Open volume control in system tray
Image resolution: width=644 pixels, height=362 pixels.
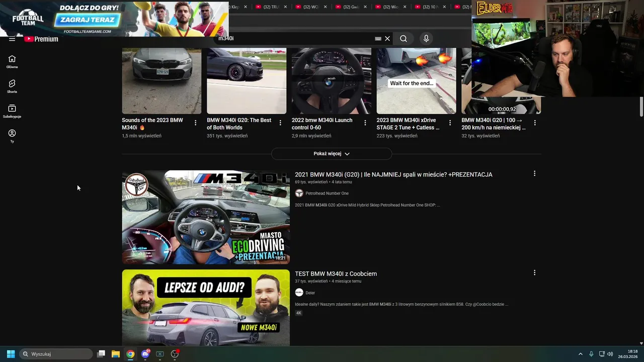point(610,354)
